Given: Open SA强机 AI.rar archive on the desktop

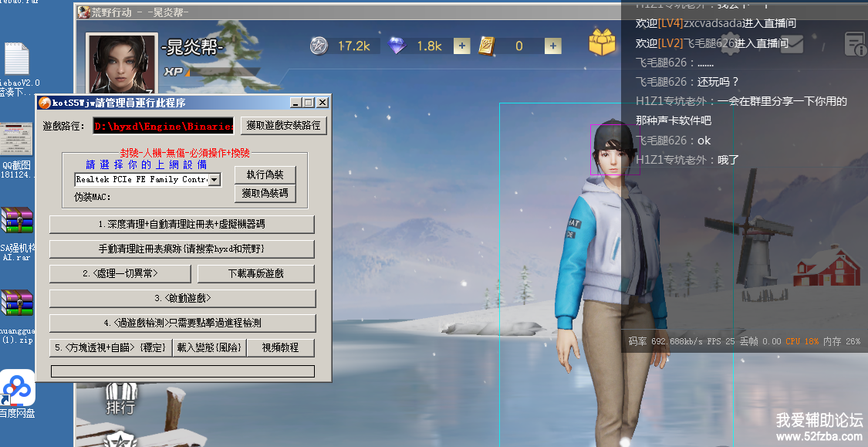Looking at the screenshot, I should coord(17,234).
